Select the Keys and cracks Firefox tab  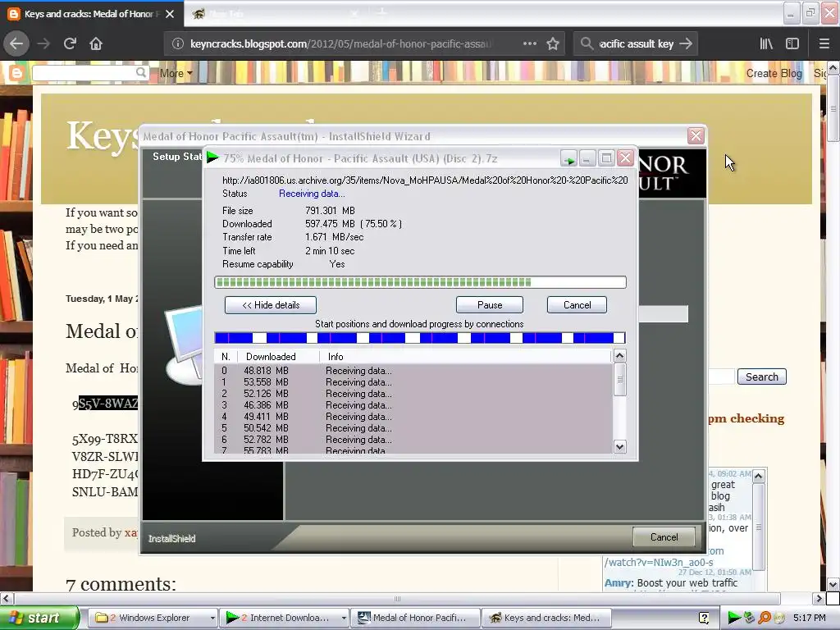[x=91, y=14]
